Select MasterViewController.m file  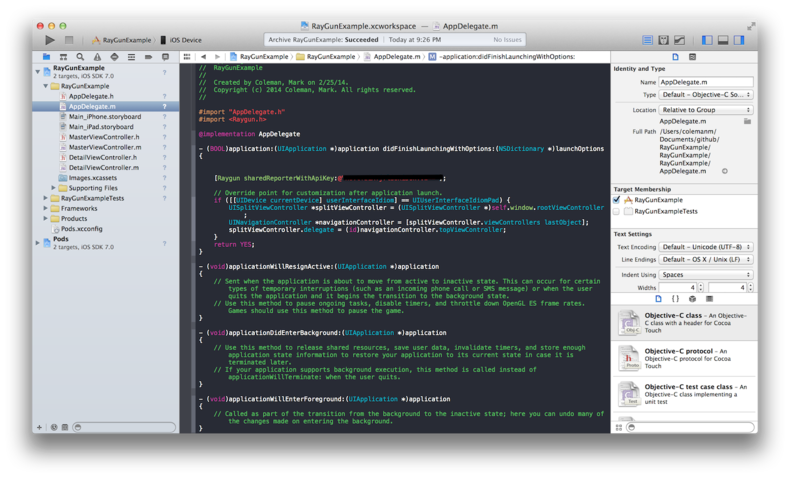point(105,147)
